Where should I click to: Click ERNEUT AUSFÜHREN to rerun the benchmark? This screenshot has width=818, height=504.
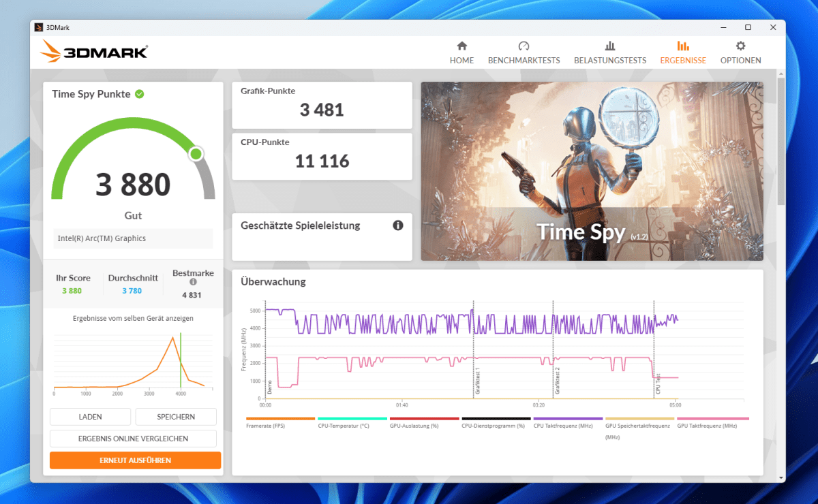click(x=135, y=460)
